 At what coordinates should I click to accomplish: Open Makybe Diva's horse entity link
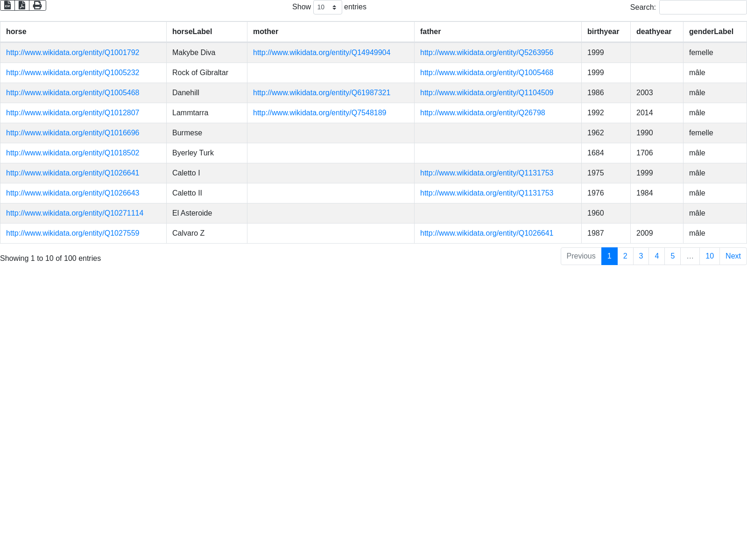point(72,53)
